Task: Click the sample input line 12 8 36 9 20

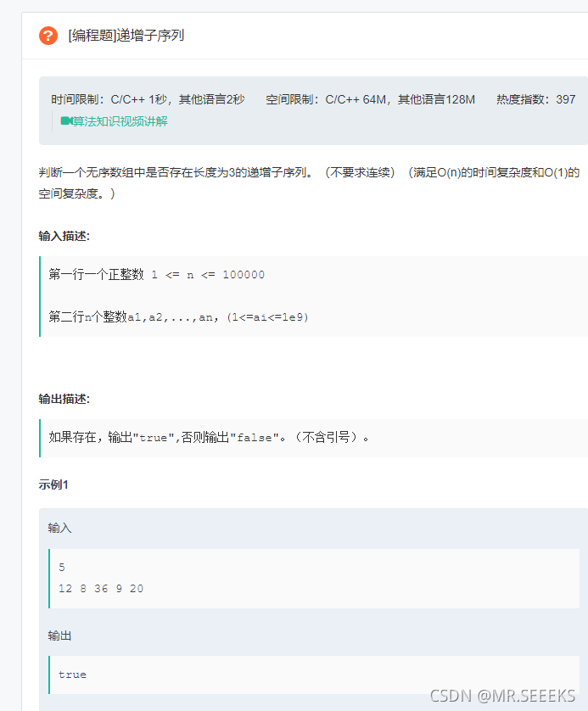Action: click(x=101, y=589)
